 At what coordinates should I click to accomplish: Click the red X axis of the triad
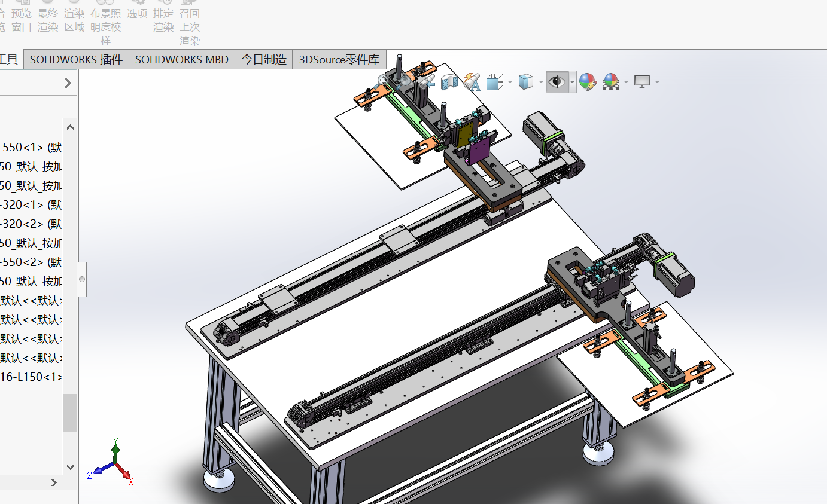click(x=124, y=472)
